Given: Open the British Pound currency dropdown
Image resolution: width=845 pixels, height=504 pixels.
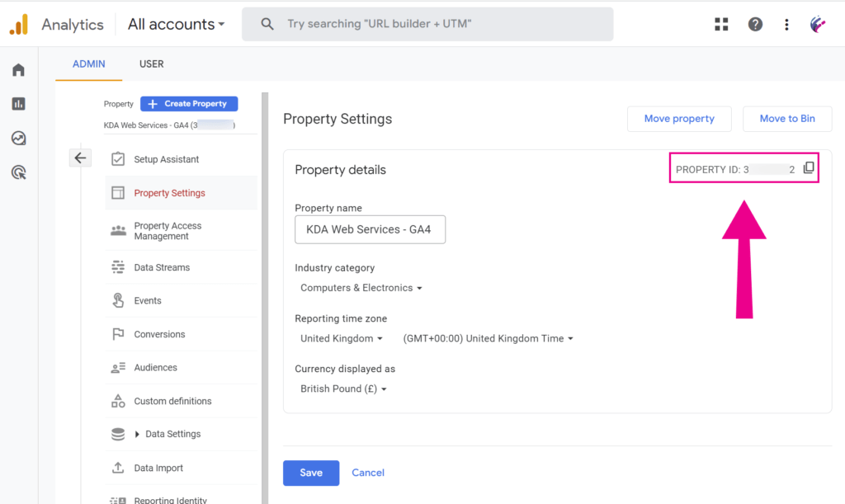Looking at the screenshot, I should pos(344,389).
